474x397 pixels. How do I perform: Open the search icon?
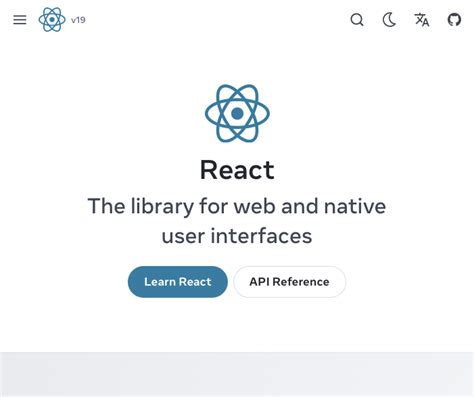coord(357,20)
